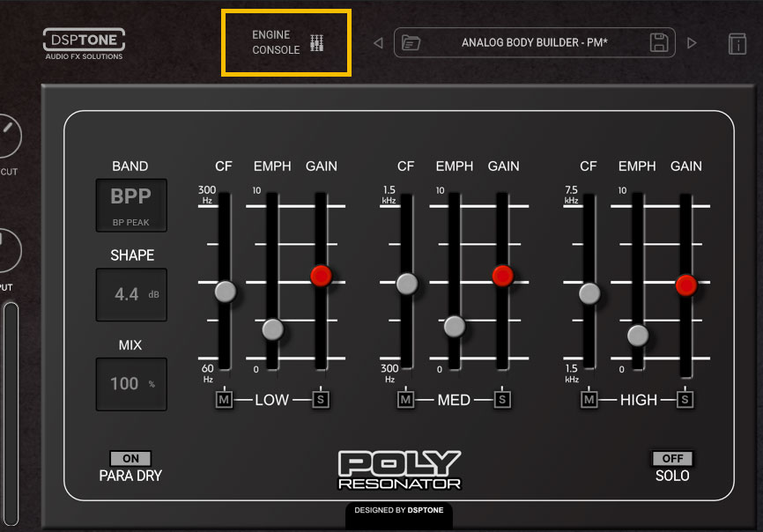Solo the MED band
763x532 pixels.
pyautogui.click(x=502, y=400)
